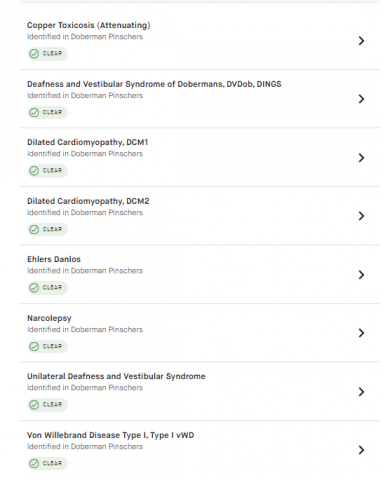The height and width of the screenshot is (480, 383).
Task: Click the Clear checkmark icon under Narcolepsy
Action: point(34,346)
